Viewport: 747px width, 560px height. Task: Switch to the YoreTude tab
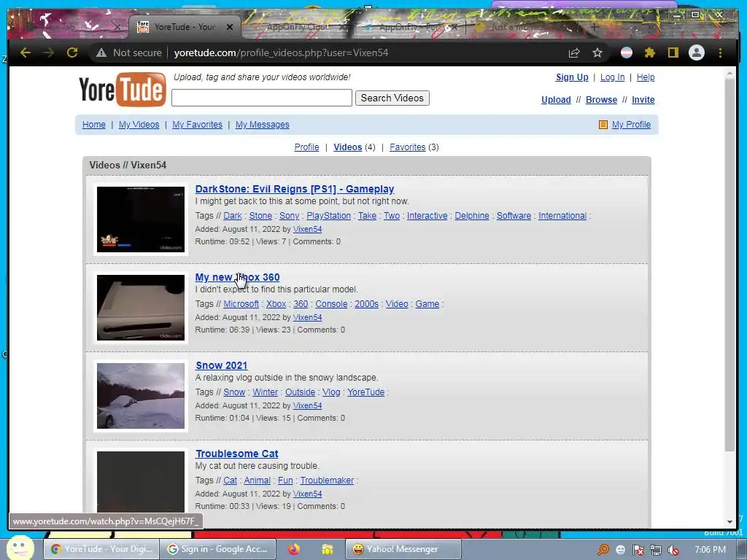(x=185, y=27)
